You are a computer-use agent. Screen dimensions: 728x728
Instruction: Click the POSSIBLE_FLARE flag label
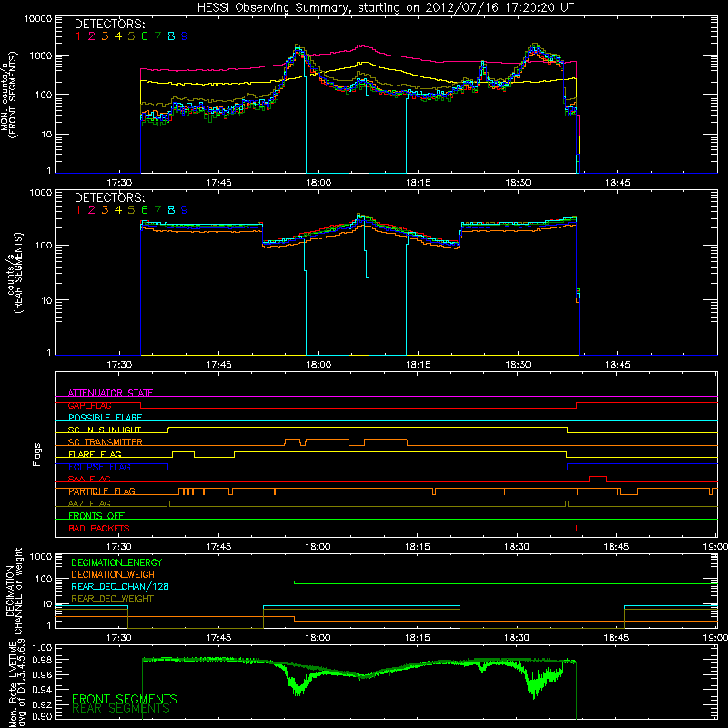(x=105, y=418)
